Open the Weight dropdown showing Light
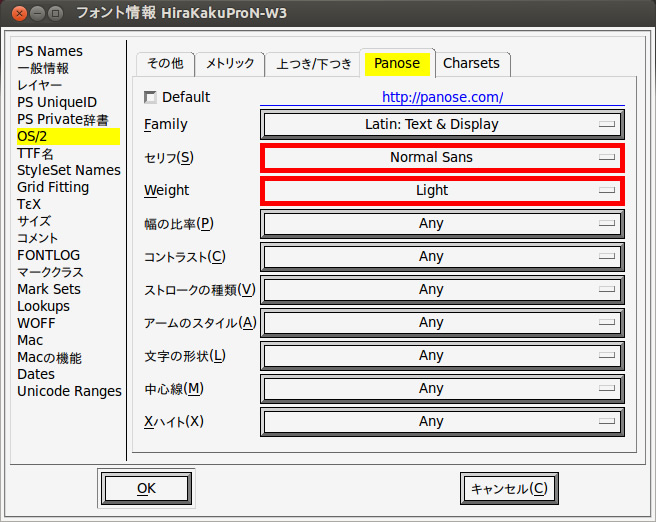 tap(442, 190)
